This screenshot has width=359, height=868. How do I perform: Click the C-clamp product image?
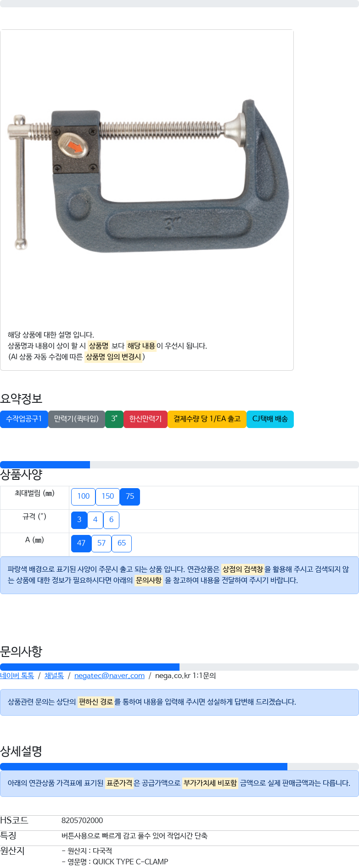pyautogui.click(x=147, y=177)
